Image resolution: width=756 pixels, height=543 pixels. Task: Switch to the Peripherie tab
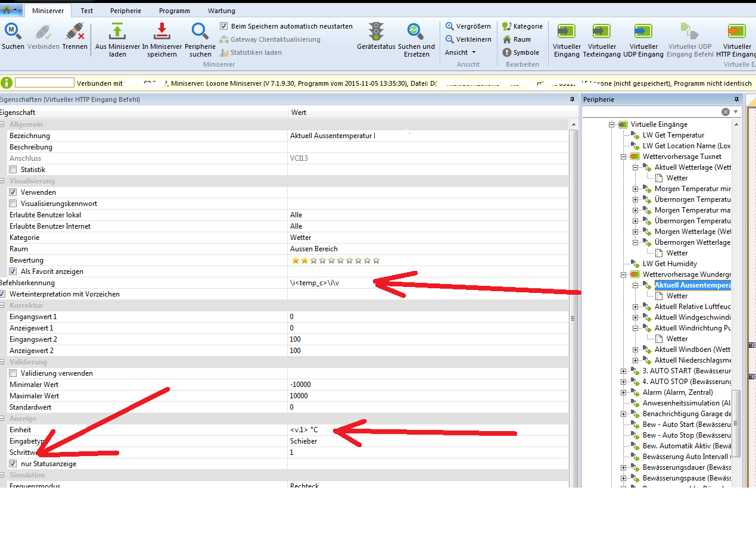click(126, 11)
